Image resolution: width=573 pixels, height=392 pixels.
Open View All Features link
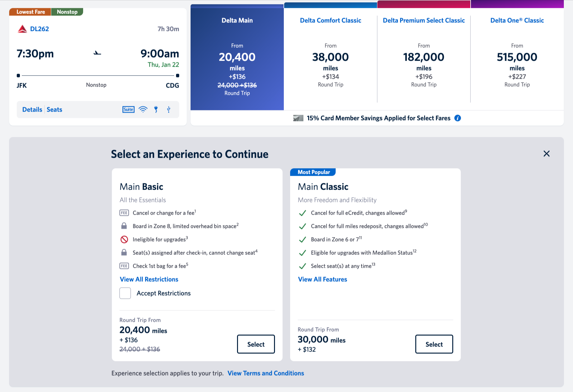[322, 279]
